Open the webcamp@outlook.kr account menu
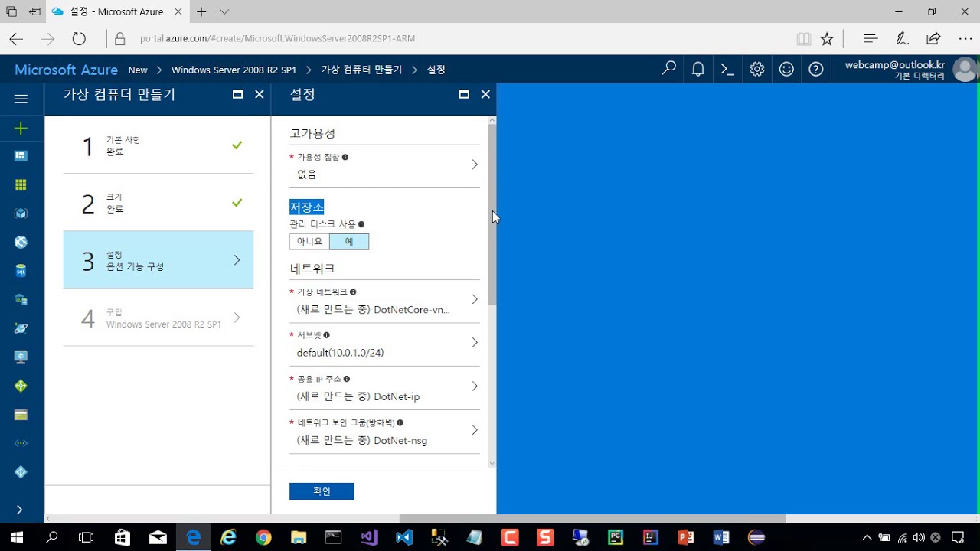This screenshot has width=980, height=551. (x=910, y=70)
